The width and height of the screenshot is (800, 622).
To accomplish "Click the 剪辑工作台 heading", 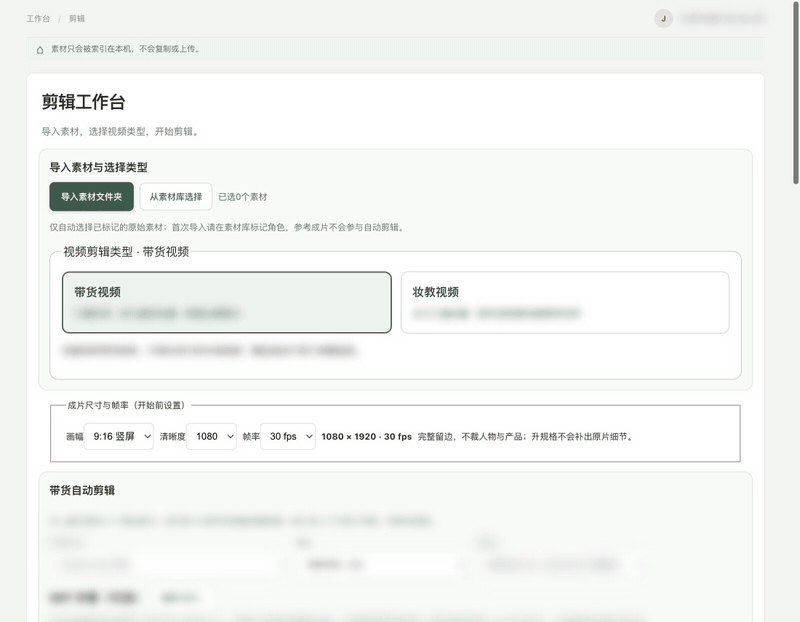I will tap(83, 102).
